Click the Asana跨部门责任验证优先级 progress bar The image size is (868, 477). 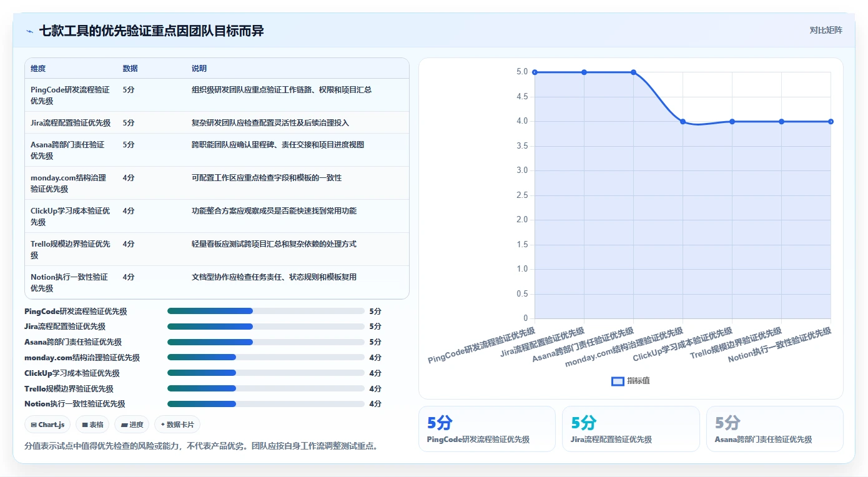(266, 342)
